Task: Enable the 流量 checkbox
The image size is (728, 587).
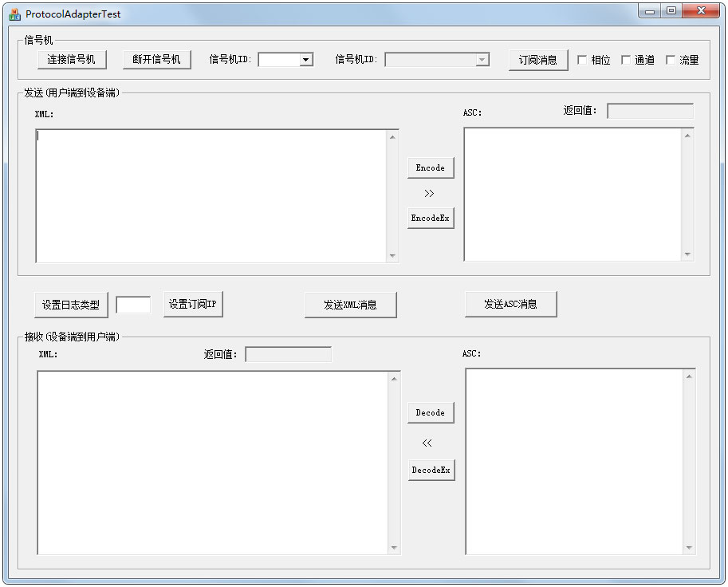Action: pos(671,60)
